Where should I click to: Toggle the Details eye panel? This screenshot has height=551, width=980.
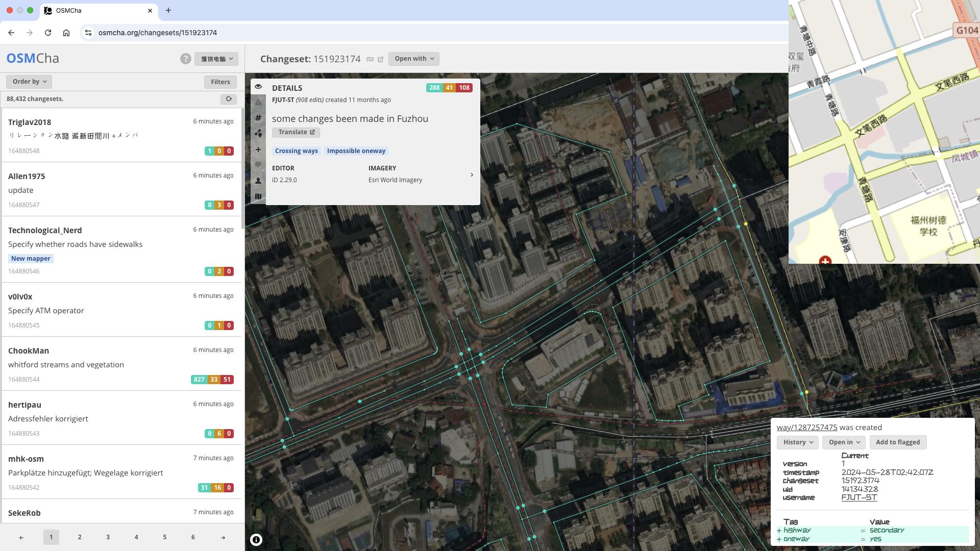258,87
